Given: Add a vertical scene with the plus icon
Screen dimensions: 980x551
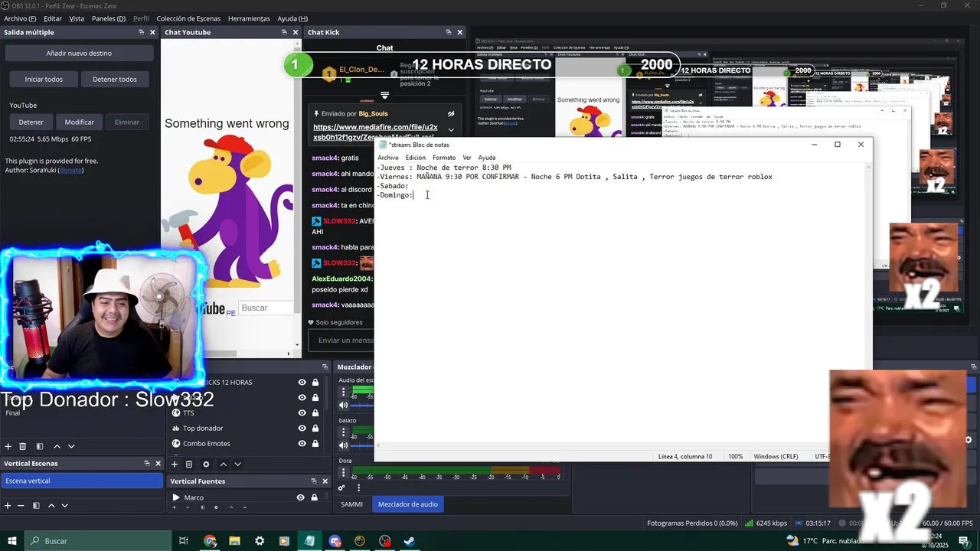Looking at the screenshot, I should click(8, 505).
